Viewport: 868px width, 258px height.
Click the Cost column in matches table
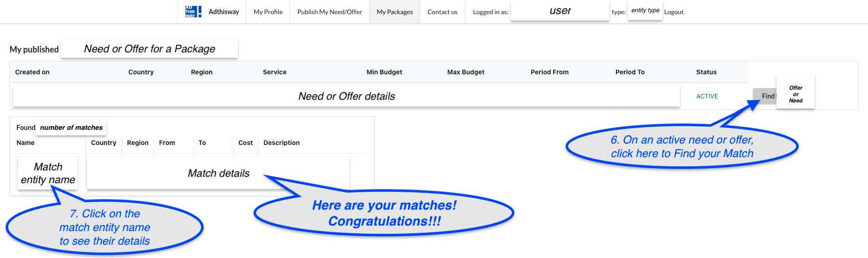[246, 143]
